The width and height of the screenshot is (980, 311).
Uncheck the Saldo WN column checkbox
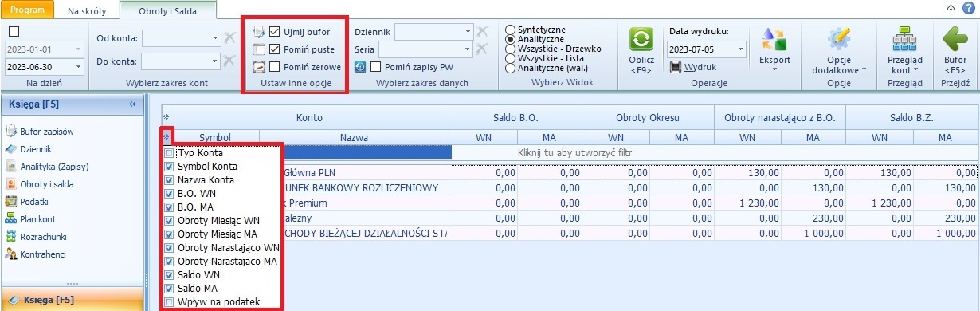coord(168,275)
